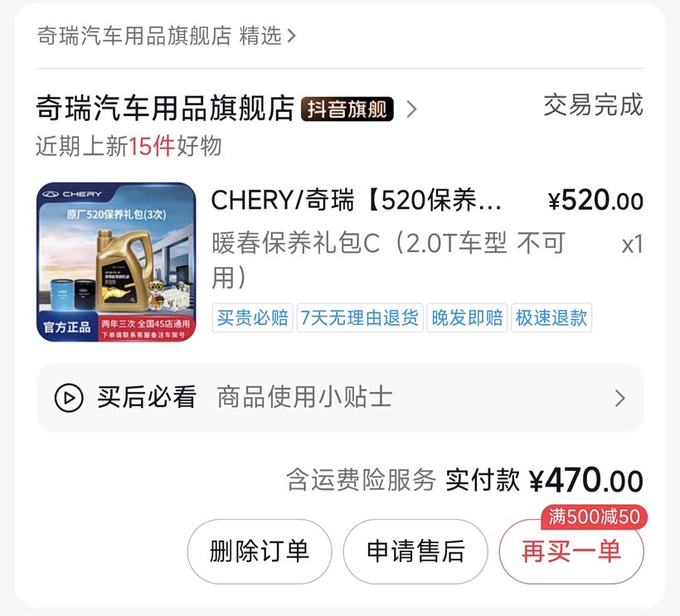The width and height of the screenshot is (680, 616).
Task: Tap 近期上新15件好物 text
Action: [x=129, y=146]
